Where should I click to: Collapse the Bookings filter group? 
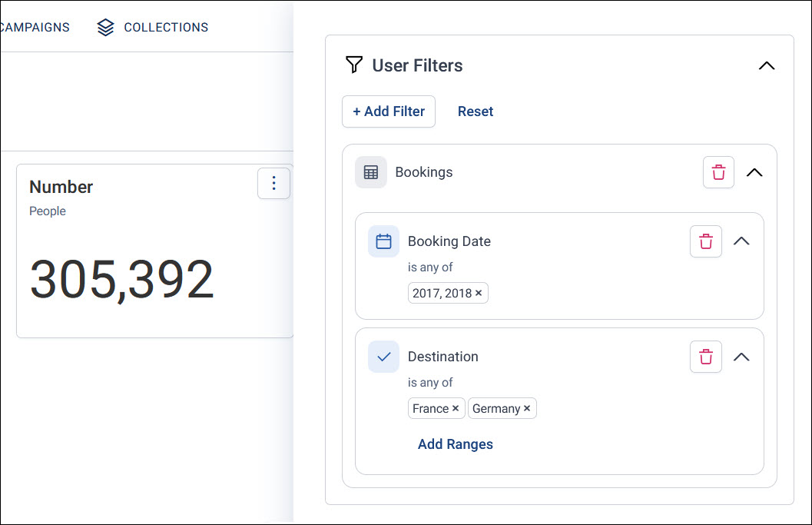click(x=754, y=173)
